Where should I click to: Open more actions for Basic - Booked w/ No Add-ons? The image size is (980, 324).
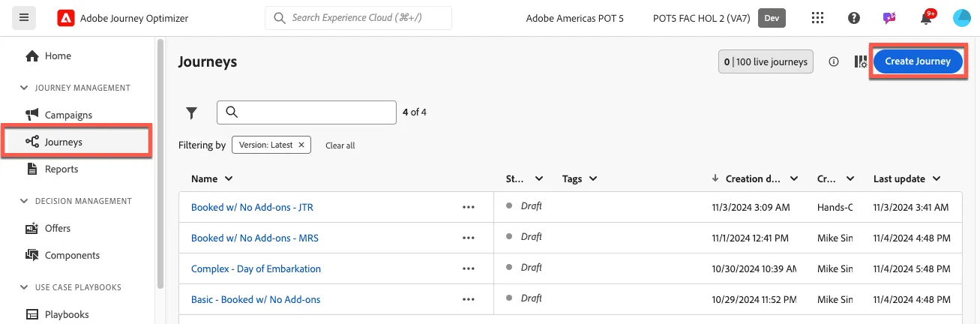pyautogui.click(x=469, y=299)
